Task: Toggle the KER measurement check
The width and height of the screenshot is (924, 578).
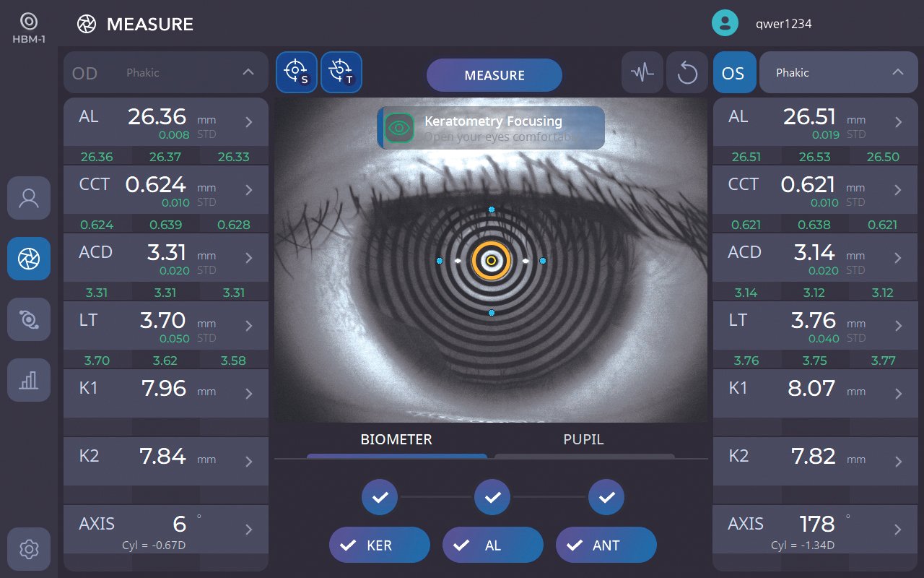Action: pyautogui.click(x=379, y=545)
